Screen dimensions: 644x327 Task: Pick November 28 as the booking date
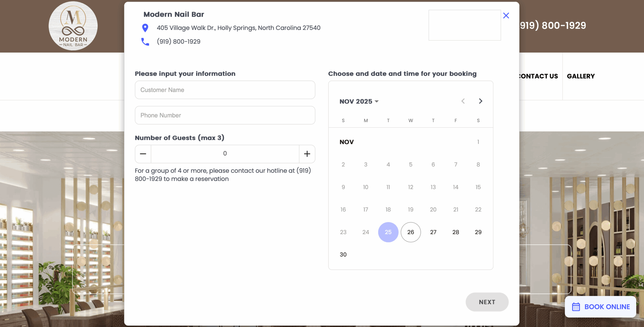pos(456,232)
